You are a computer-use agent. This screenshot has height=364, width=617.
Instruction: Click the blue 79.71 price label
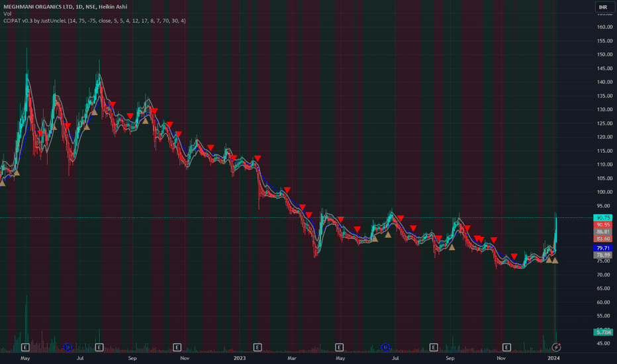pyautogui.click(x=603, y=248)
